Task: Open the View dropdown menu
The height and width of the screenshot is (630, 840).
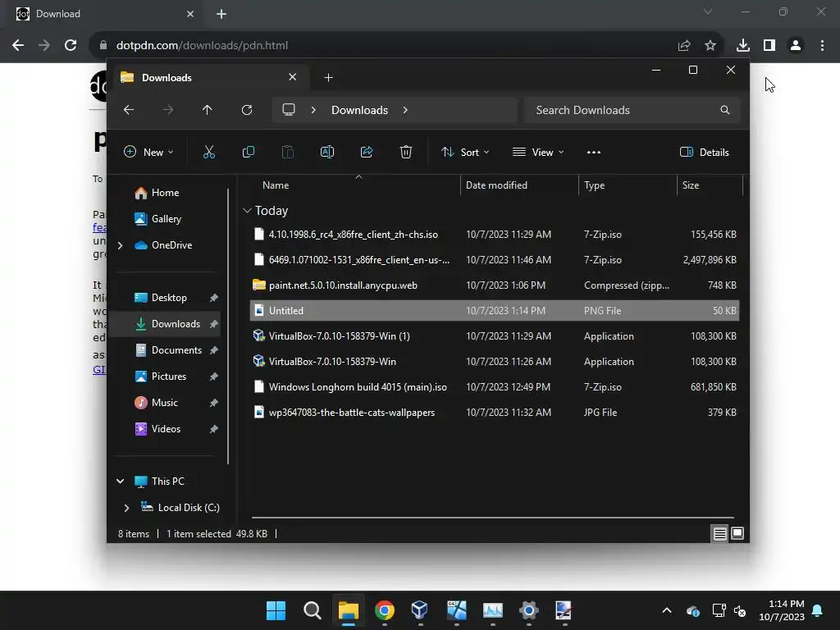Action: point(538,152)
